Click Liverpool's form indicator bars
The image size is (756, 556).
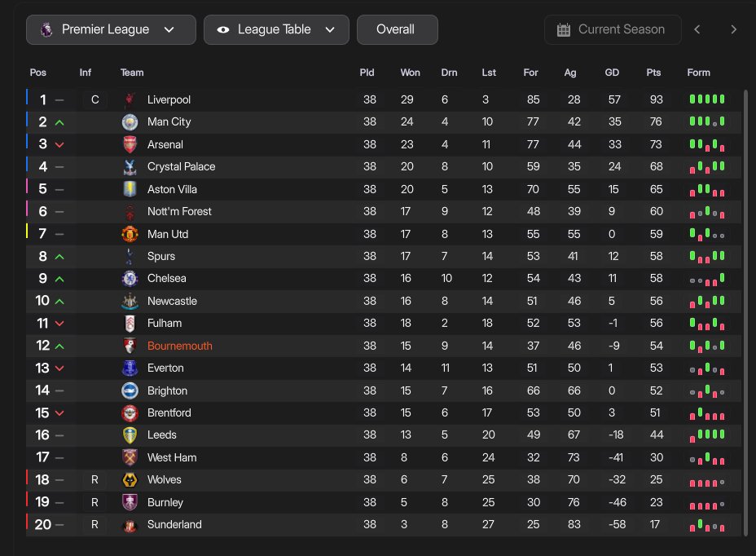[707, 99]
